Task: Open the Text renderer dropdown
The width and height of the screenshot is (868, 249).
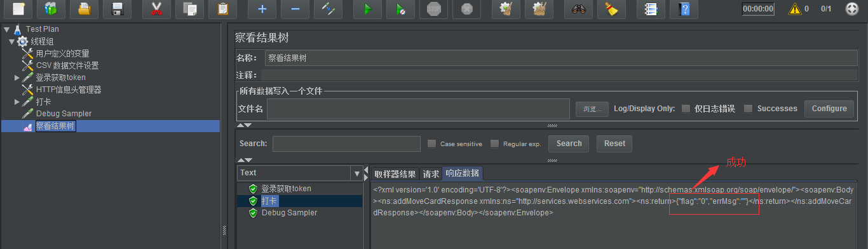Action: point(356,173)
